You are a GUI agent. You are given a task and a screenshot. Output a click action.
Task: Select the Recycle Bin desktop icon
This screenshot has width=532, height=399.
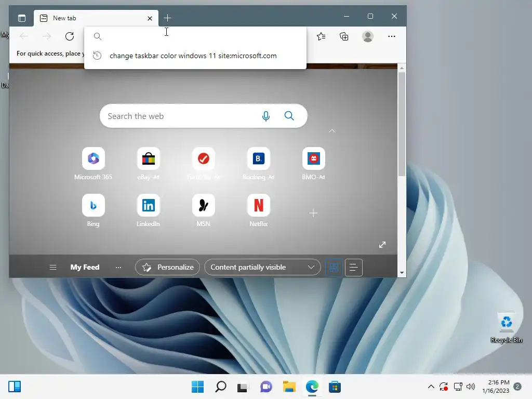[506, 327]
